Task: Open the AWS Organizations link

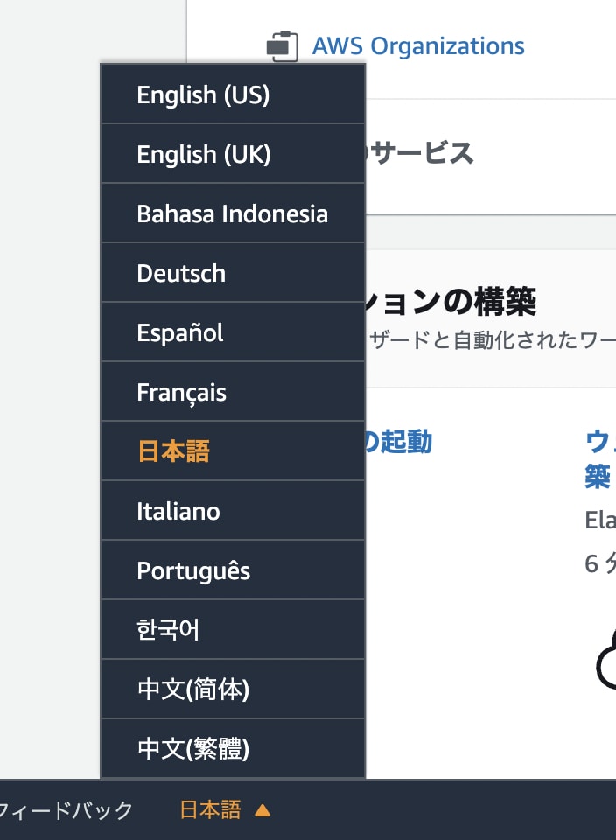Action: click(419, 46)
